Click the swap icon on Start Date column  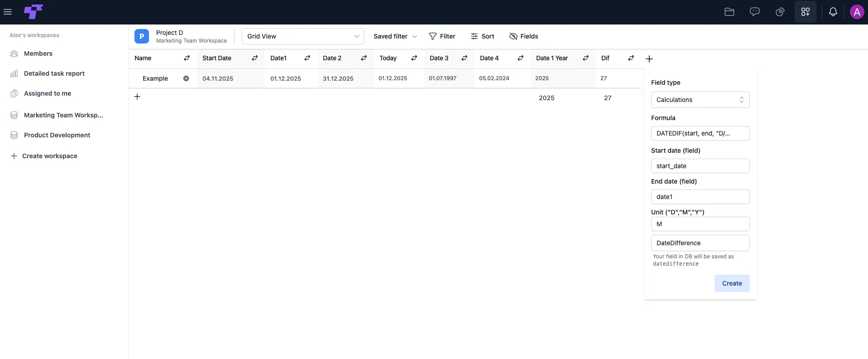click(x=254, y=58)
